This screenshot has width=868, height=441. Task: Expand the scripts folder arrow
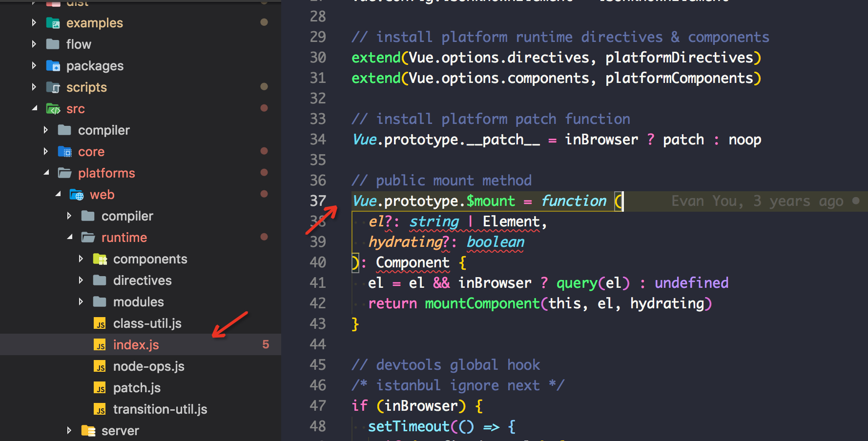point(34,87)
